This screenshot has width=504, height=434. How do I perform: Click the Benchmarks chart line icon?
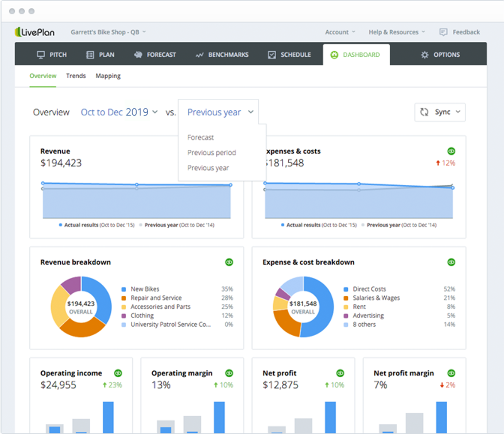coord(200,55)
